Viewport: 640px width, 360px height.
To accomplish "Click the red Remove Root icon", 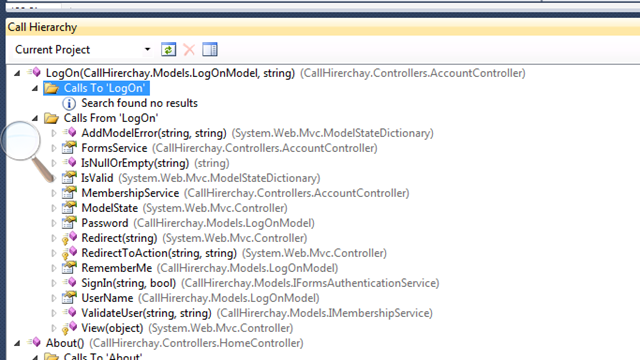I will point(189,50).
